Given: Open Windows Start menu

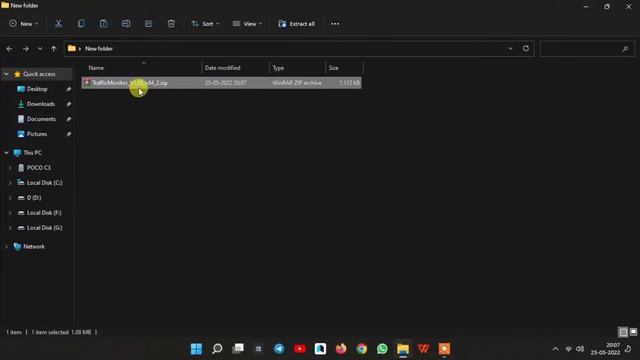Looking at the screenshot, I should tap(196, 349).
